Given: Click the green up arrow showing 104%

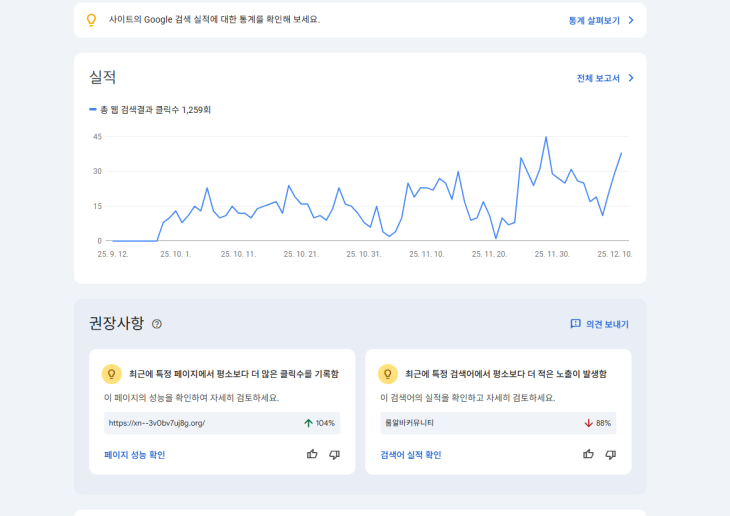Looking at the screenshot, I should 308,423.
